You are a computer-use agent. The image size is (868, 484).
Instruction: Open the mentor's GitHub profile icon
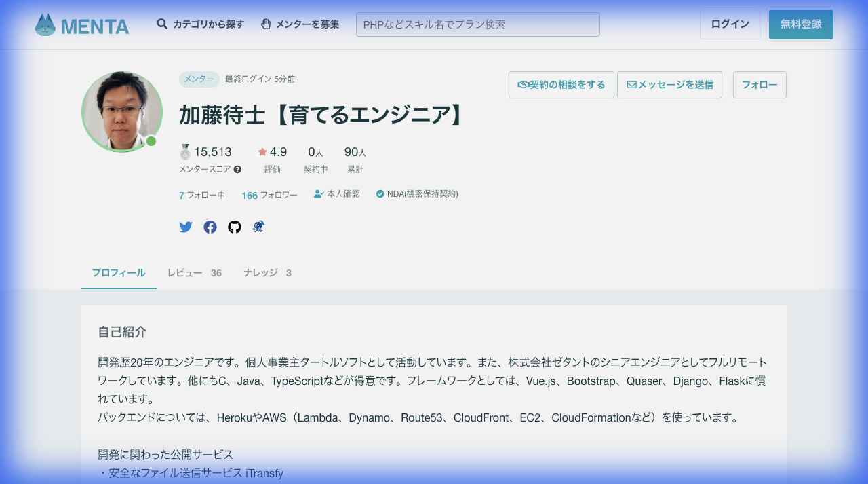(235, 227)
